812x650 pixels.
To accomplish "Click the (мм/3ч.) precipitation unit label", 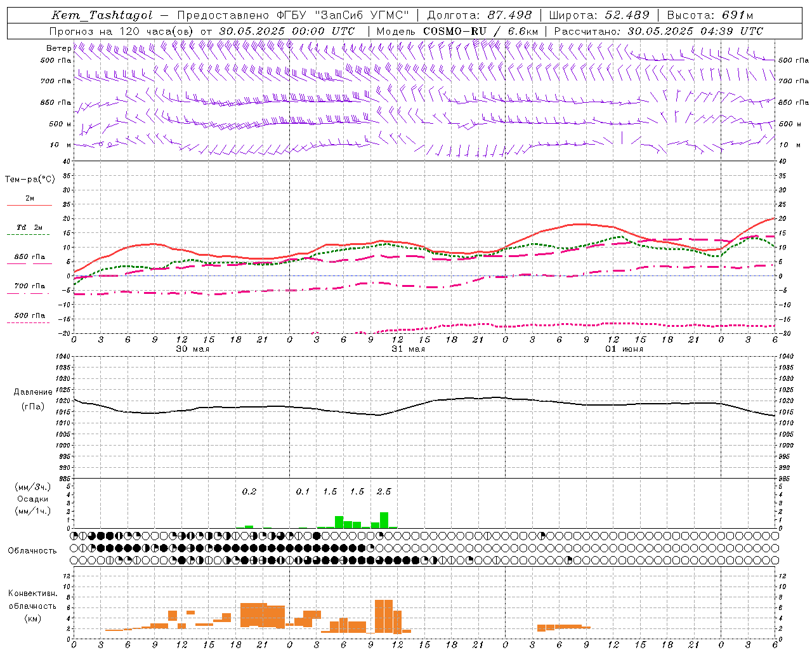I will pyautogui.click(x=32, y=487).
